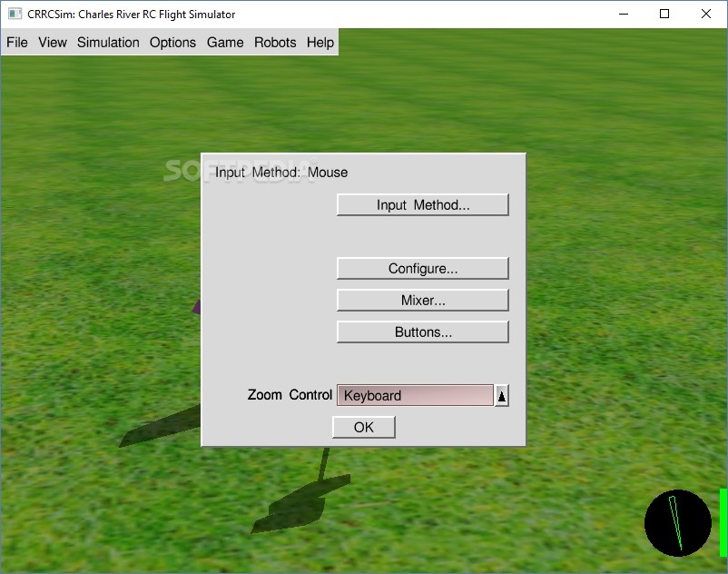Open the Configure... dialog
The height and width of the screenshot is (574, 728).
coord(423,269)
